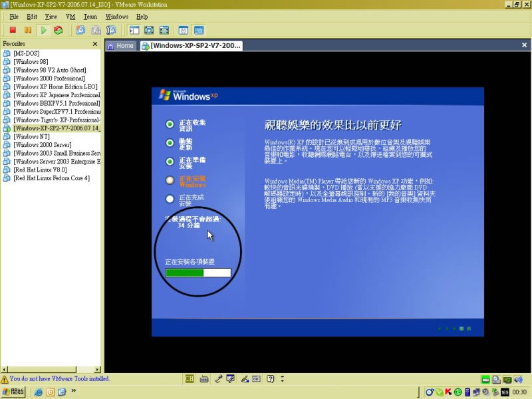The height and width of the screenshot is (399, 532).
Task: Select [Windows SuperXPV7.1 Professional] favorite
Action: pos(57,112)
